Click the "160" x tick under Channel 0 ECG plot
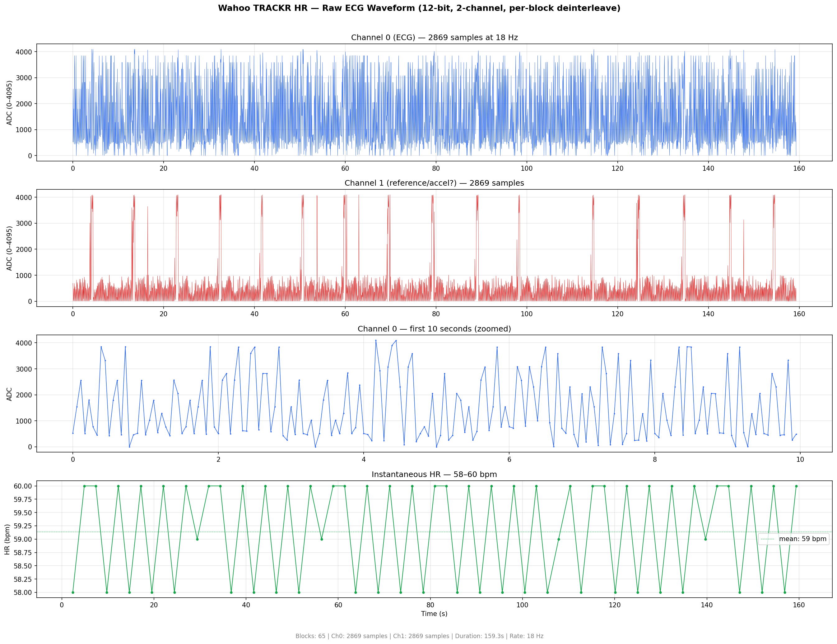The width and height of the screenshot is (837, 644). (x=799, y=169)
